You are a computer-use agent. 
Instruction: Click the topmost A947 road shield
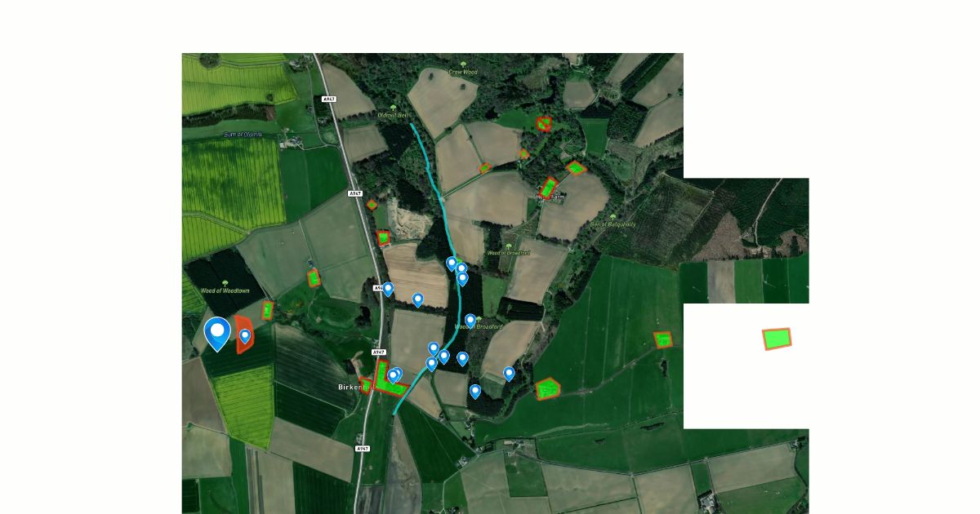[329, 100]
